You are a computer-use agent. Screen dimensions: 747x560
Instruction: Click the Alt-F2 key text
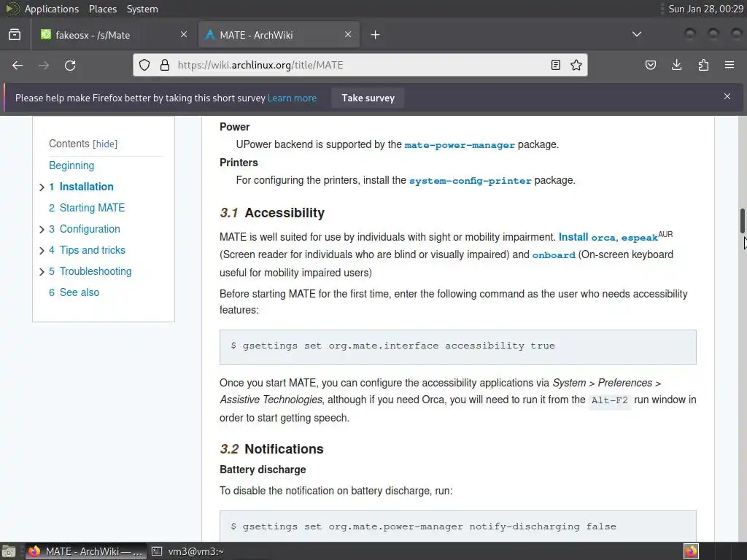pyautogui.click(x=609, y=400)
